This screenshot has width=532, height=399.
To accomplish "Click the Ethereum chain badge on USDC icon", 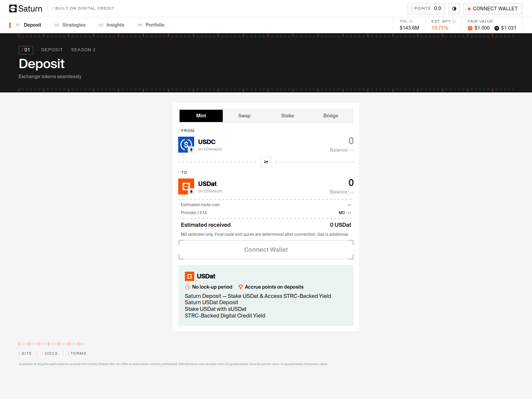I will coord(191,150).
